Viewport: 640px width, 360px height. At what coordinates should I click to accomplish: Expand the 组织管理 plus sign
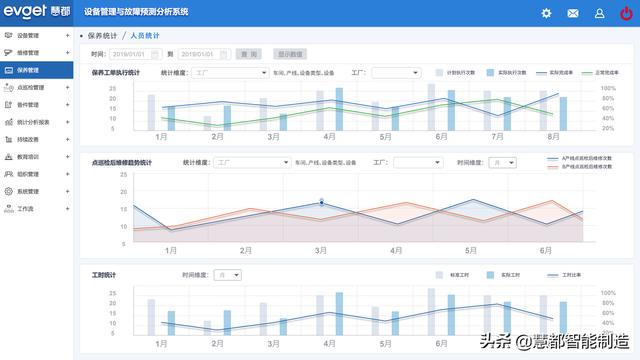pyautogui.click(x=67, y=174)
